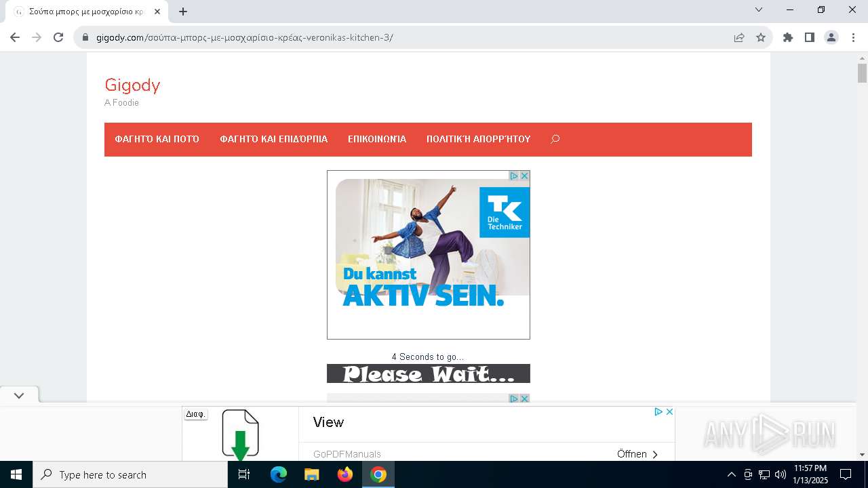Show hidden system tray icons
Viewport: 868px width, 488px height.
coord(731,474)
